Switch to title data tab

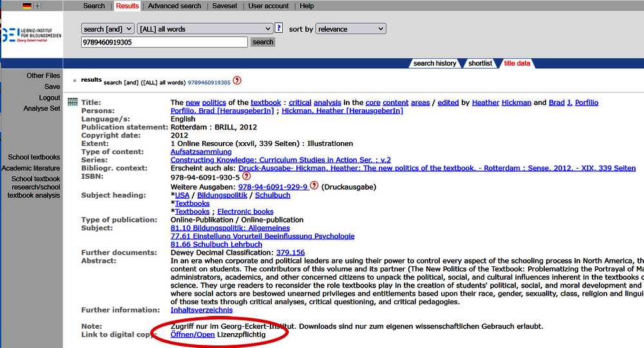pos(516,63)
